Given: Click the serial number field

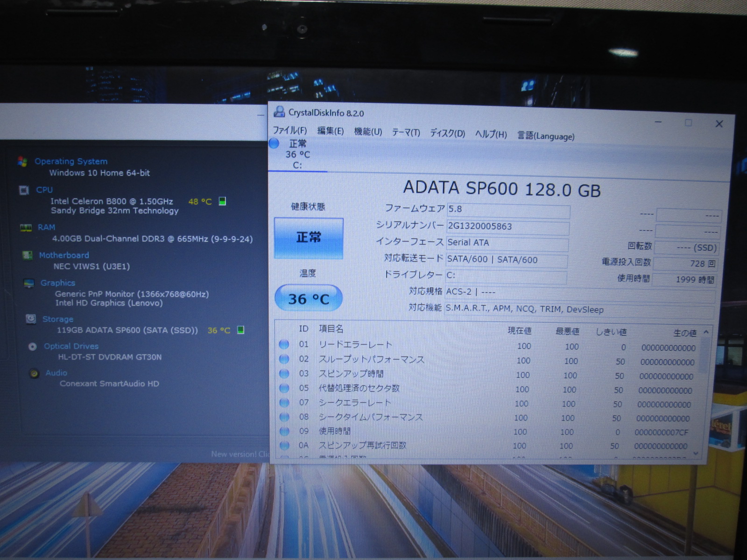Looking at the screenshot, I should point(507,227).
